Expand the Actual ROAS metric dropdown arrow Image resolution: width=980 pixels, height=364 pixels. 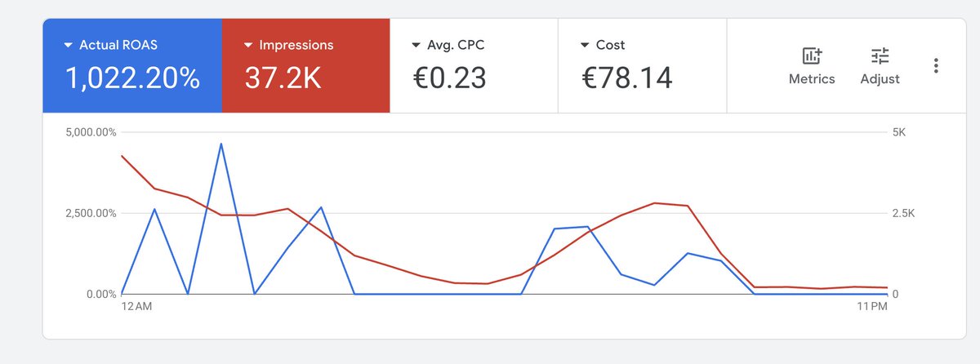coord(69,46)
